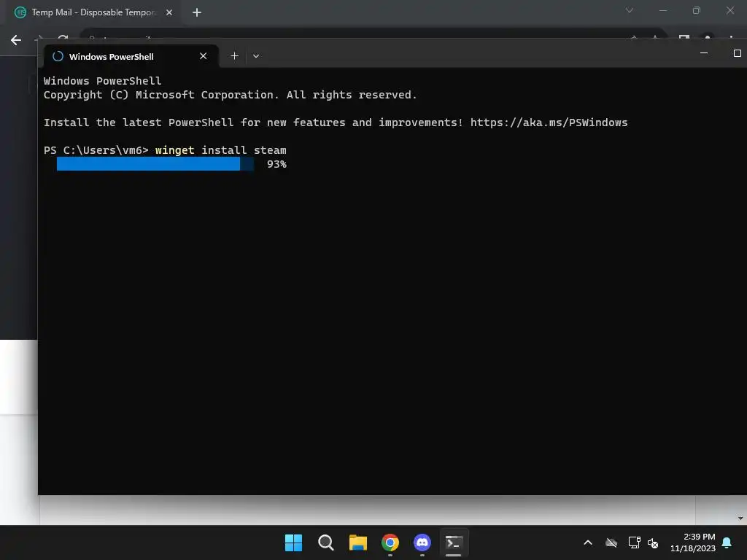
Task: Select the Windows PowerShell terminal tab
Action: (131, 56)
